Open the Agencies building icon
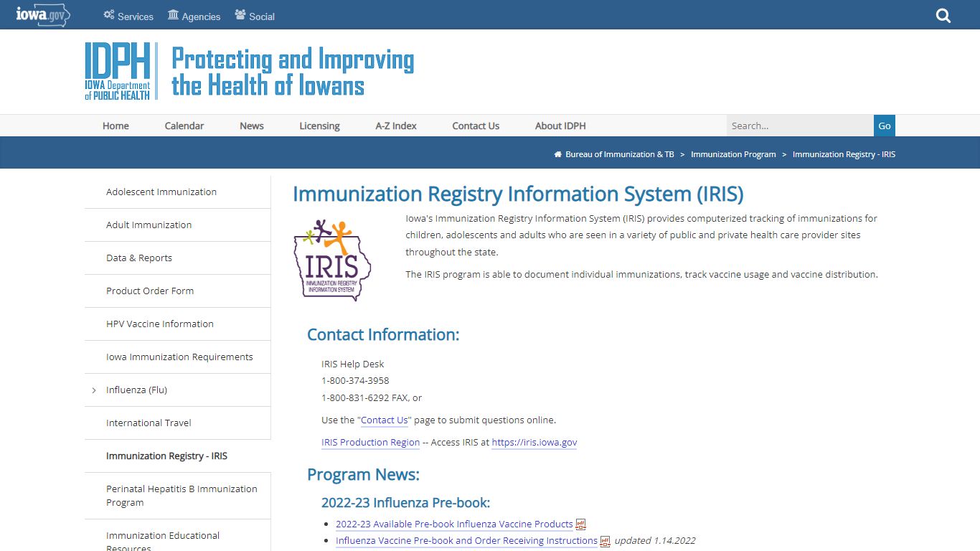This screenshot has height=551, width=980. [x=173, y=14]
